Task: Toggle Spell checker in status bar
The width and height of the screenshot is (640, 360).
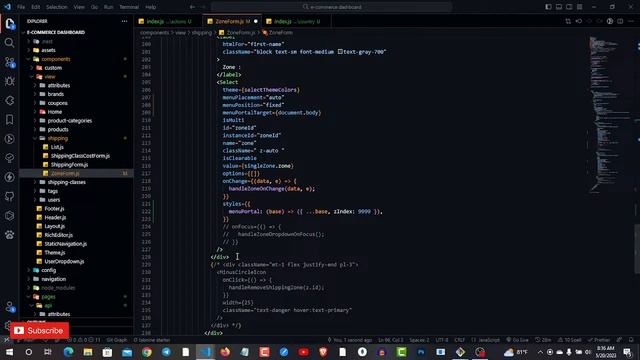Action: pos(569,340)
